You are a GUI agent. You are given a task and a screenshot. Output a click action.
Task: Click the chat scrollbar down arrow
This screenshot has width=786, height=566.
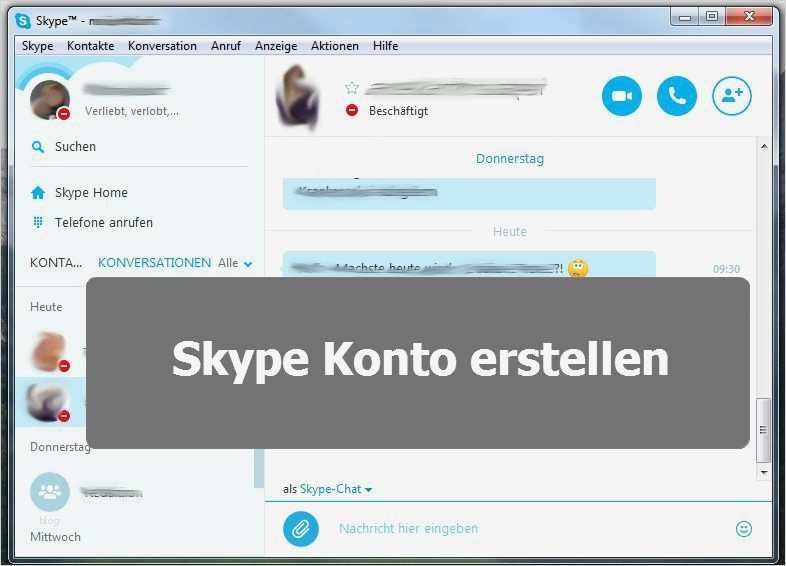coord(764,472)
